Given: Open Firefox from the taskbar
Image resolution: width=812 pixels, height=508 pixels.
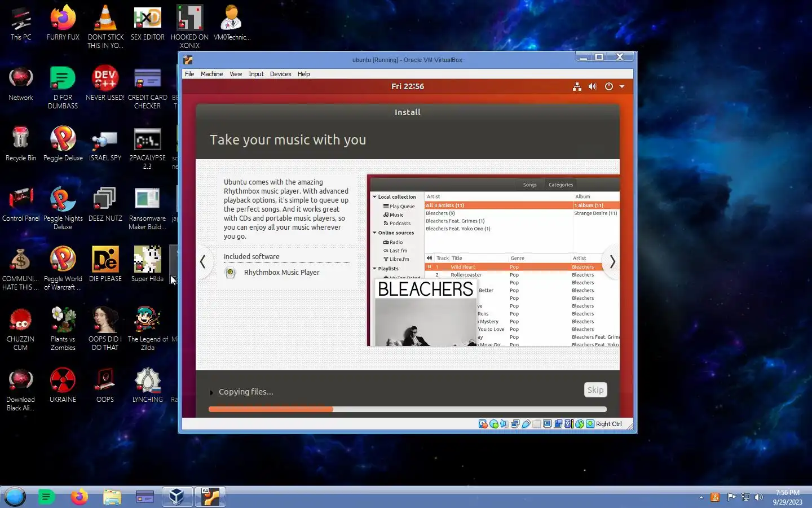Looking at the screenshot, I should (80, 497).
